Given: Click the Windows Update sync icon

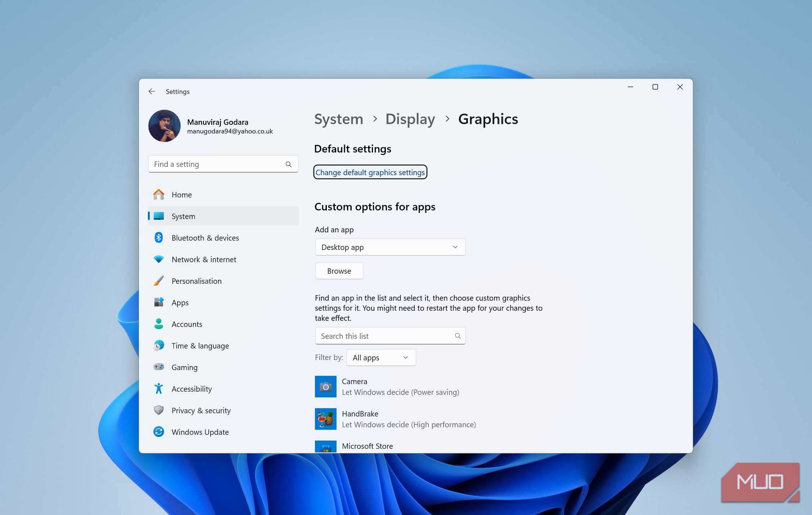Looking at the screenshot, I should 158,432.
